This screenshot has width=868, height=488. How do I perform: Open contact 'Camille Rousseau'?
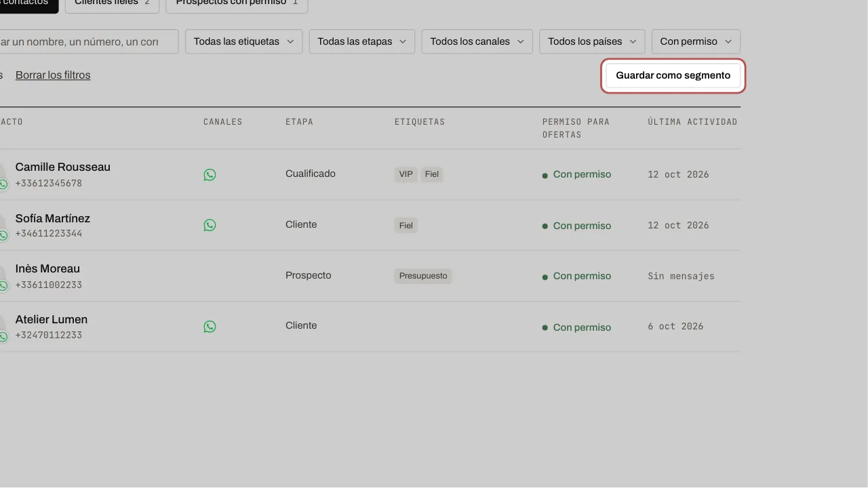pyautogui.click(x=63, y=167)
